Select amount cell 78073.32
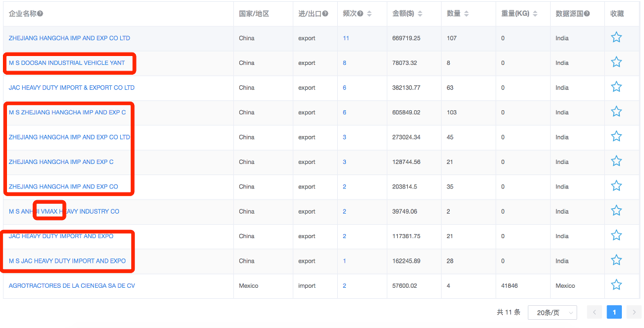 point(405,63)
